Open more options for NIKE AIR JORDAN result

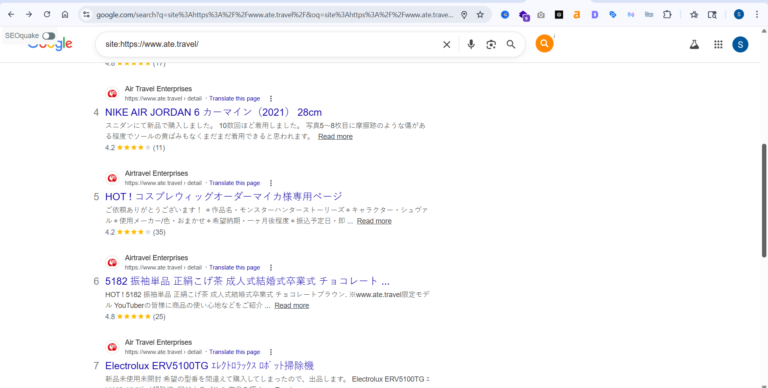[x=271, y=98]
